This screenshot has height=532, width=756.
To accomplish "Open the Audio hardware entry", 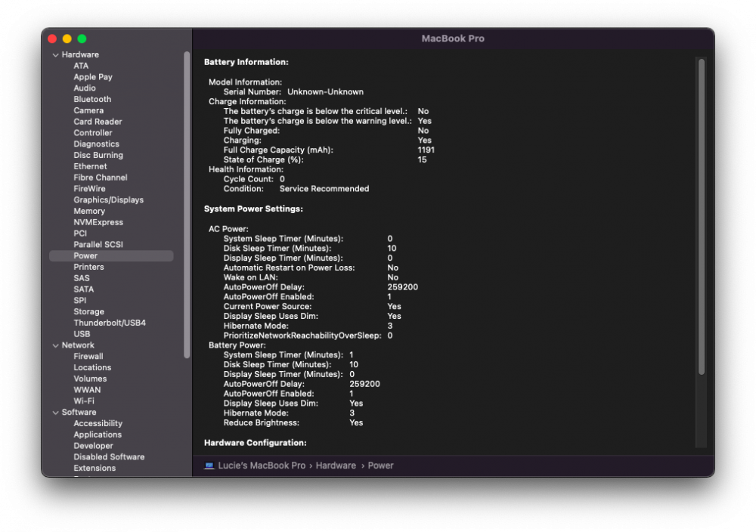I will pos(85,88).
